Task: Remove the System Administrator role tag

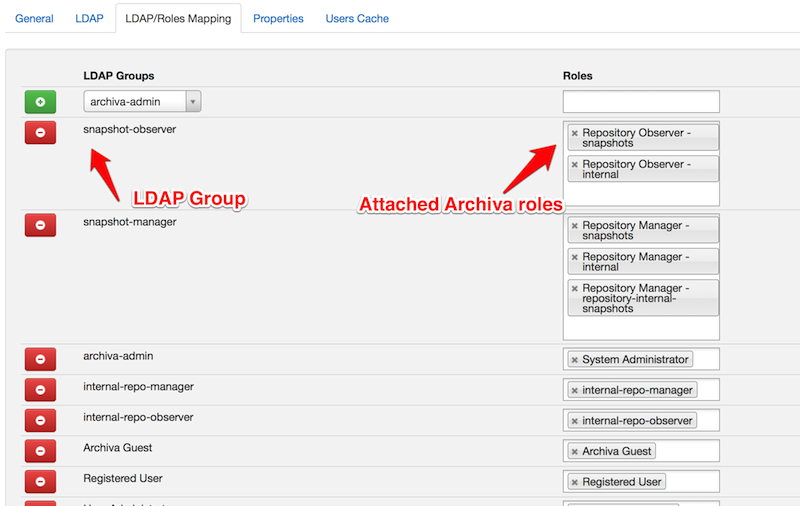Action: 575,360
